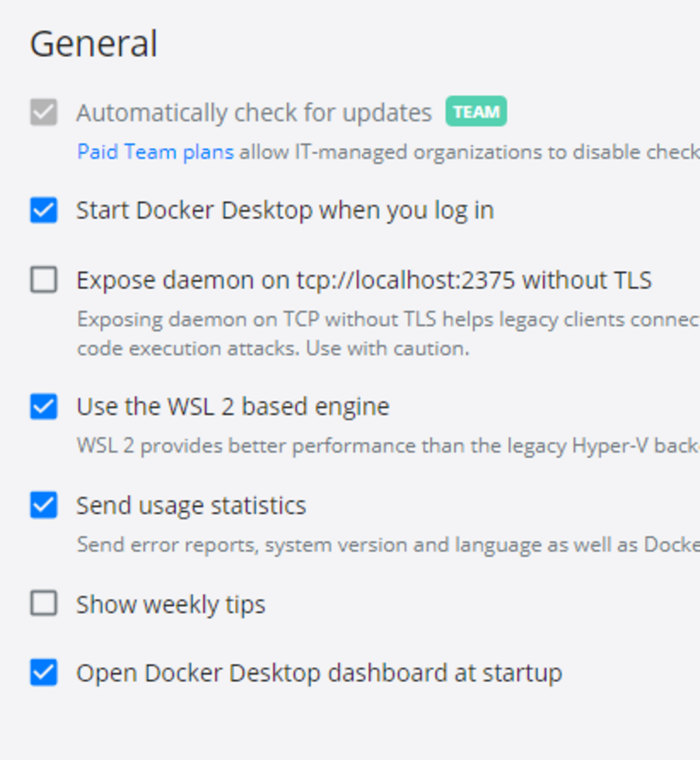Screen dimensions: 700x760
Task: Click the WSL 2 performance description text
Action: coord(388,446)
